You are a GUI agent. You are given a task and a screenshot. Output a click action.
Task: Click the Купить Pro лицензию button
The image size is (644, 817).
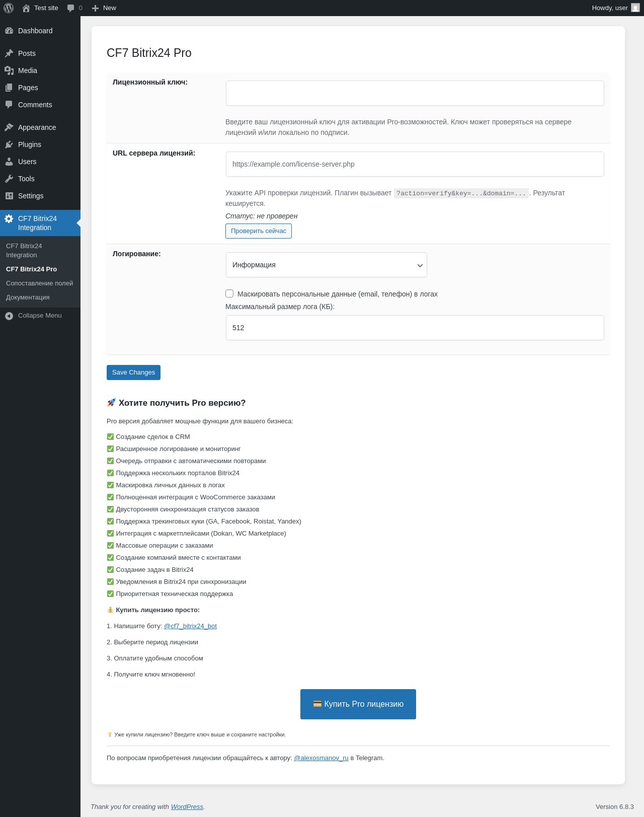coord(358,704)
